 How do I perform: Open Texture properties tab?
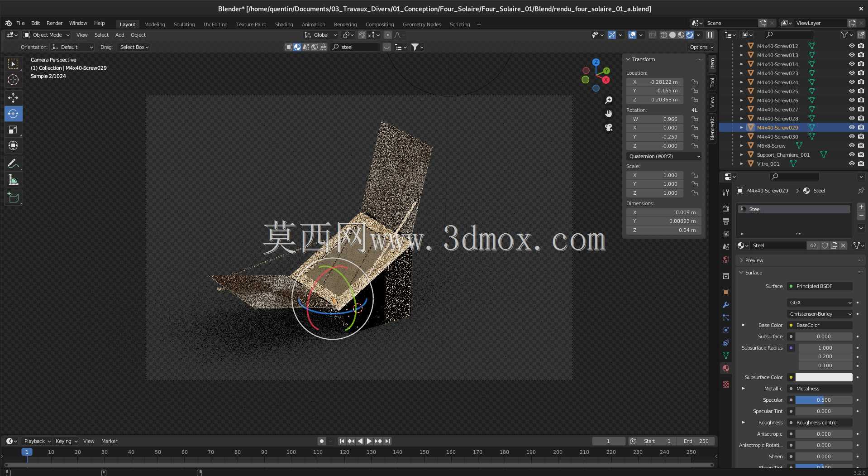pos(726,384)
